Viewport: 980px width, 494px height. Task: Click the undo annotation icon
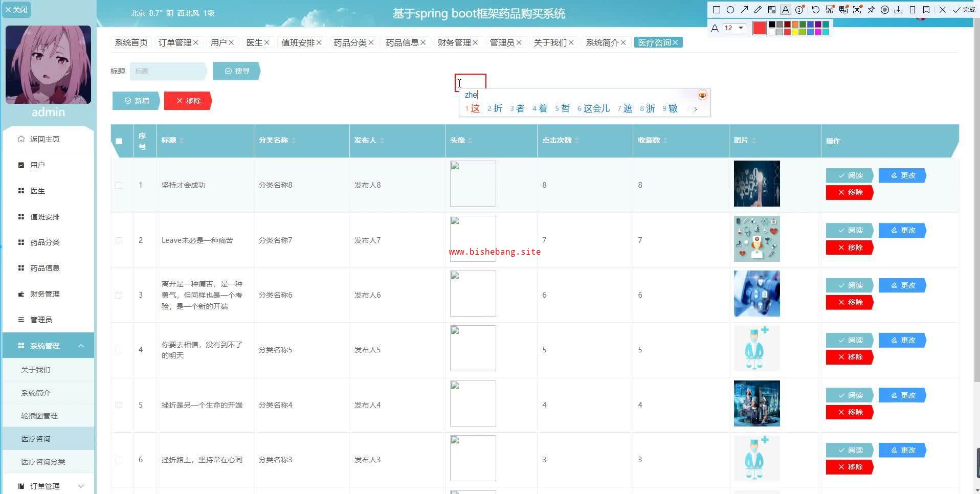(x=815, y=10)
